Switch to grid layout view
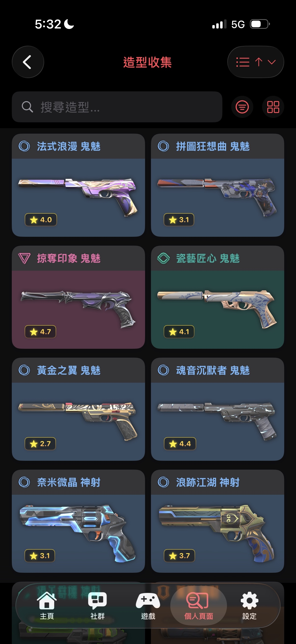 (x=273, y=107)
